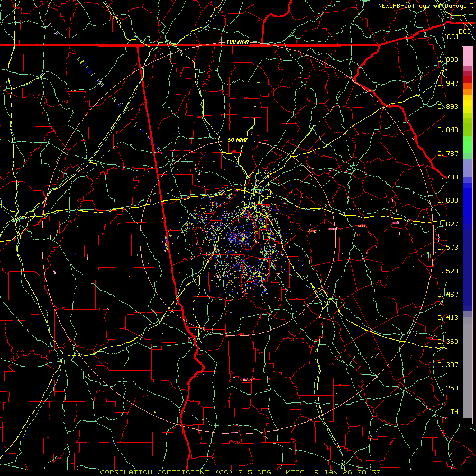
Task: Select the 0.573 scale value
Action: [x=448, y=248]
